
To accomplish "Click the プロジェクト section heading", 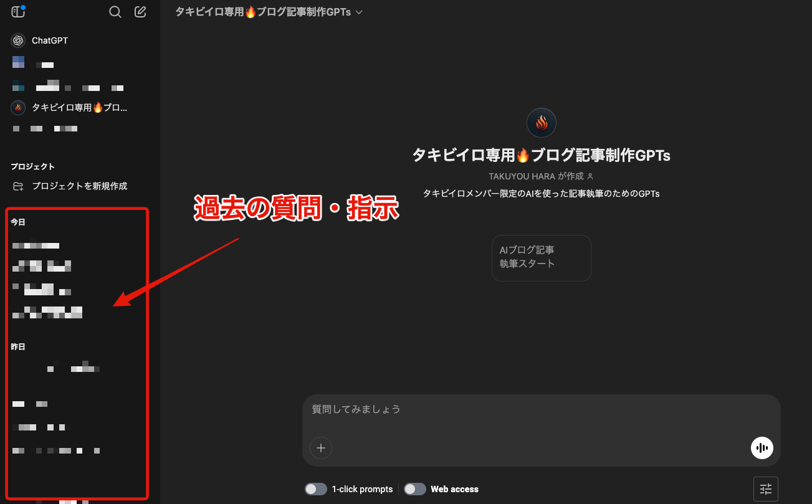I will point(32,166).
